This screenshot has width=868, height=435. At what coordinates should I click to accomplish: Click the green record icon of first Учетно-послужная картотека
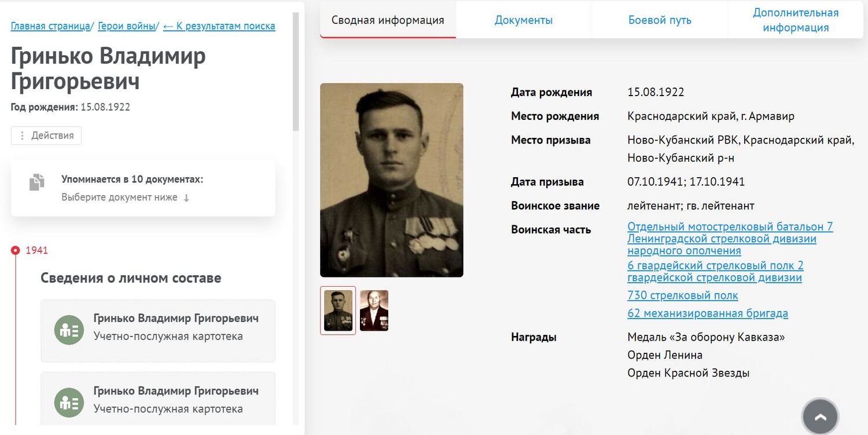point(69,330)
